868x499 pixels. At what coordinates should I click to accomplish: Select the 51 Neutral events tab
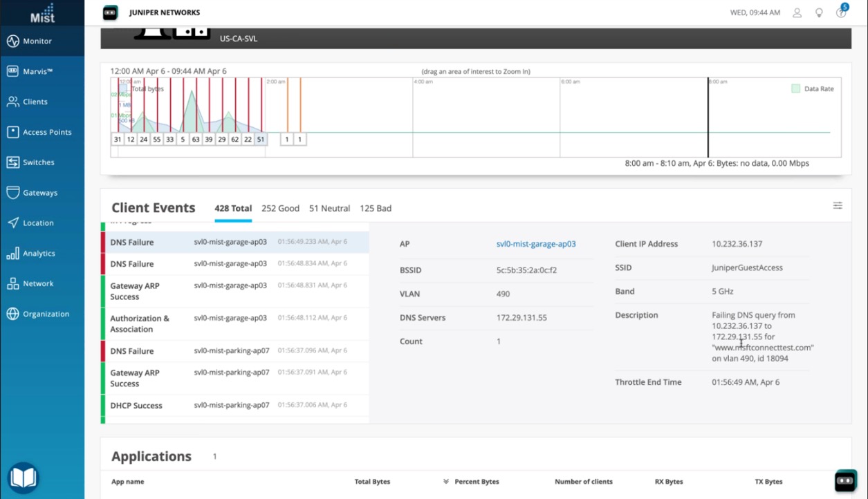point(329,208)
